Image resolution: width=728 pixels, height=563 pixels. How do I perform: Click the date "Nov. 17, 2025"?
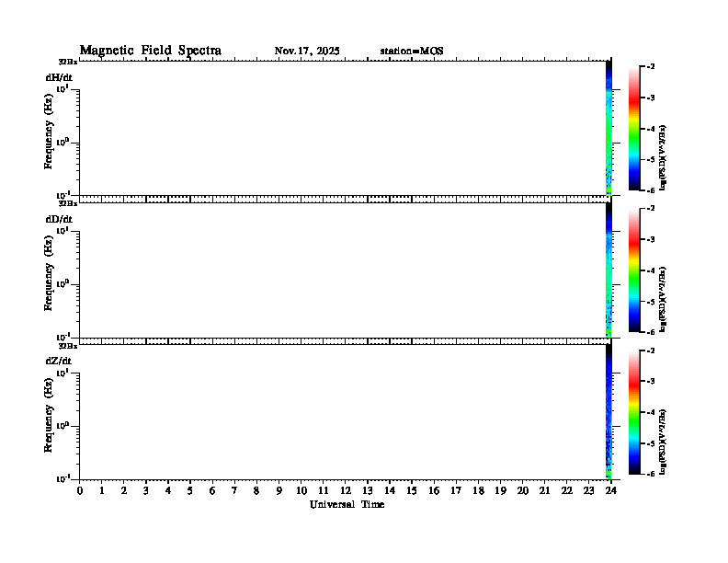(307, 52)
